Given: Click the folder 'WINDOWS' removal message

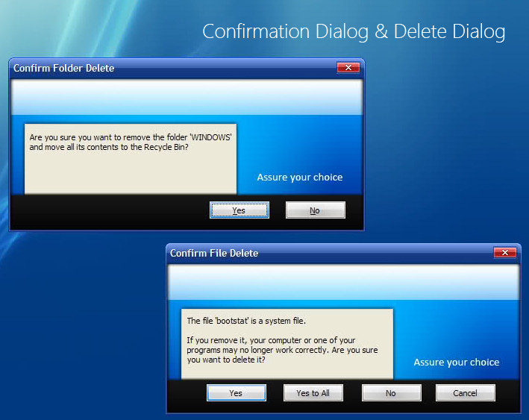Looking at the screenshot, I should 131,142.
